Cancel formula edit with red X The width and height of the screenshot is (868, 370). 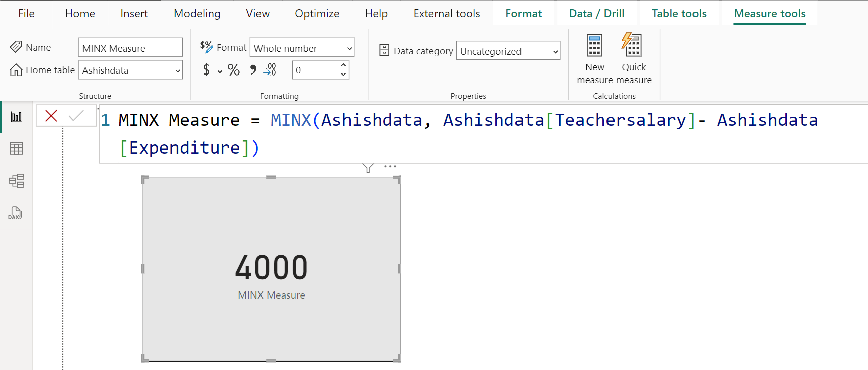[51, 116]
